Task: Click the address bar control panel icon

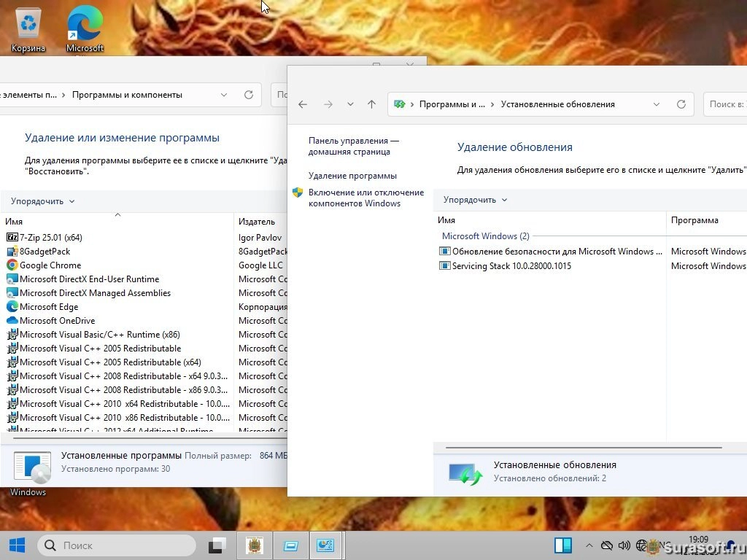Action: tap(400, 104)
